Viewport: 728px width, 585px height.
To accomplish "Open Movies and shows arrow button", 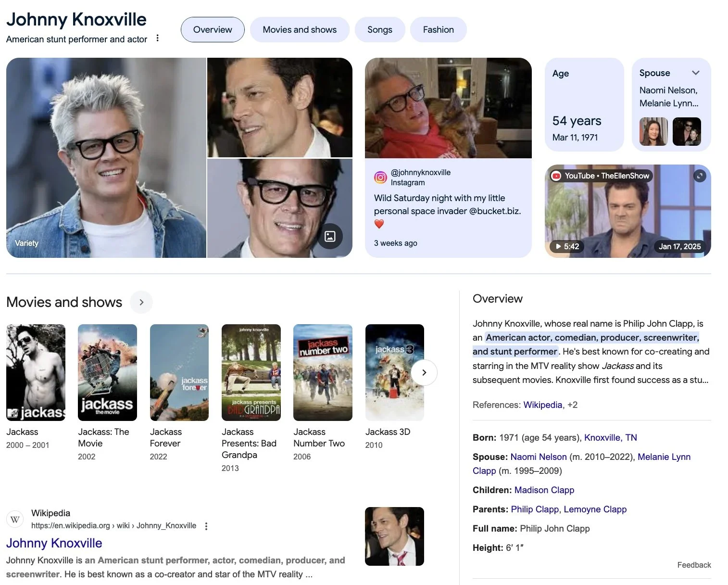I will [141, 302].
